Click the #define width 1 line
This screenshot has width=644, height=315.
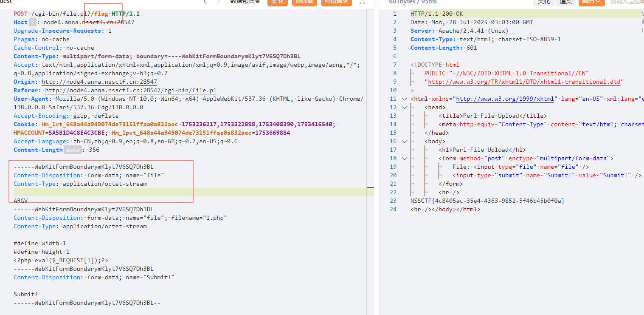point(39,243)
